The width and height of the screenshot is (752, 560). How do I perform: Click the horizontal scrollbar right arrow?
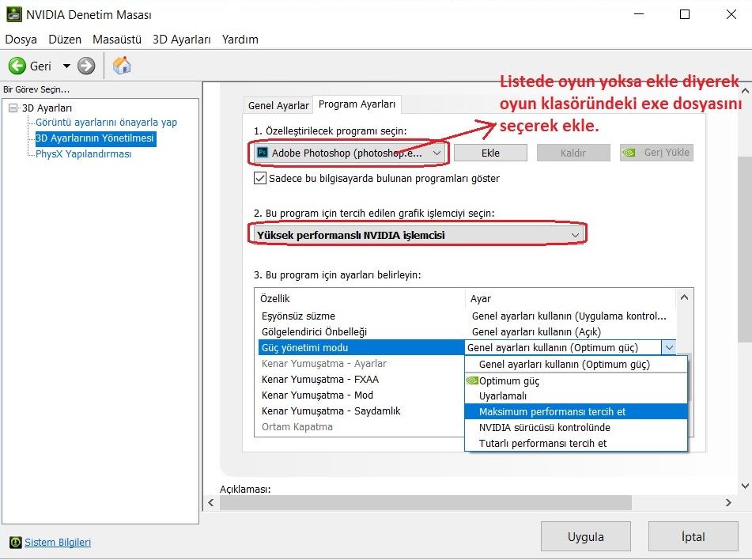[x=728, y=502]
